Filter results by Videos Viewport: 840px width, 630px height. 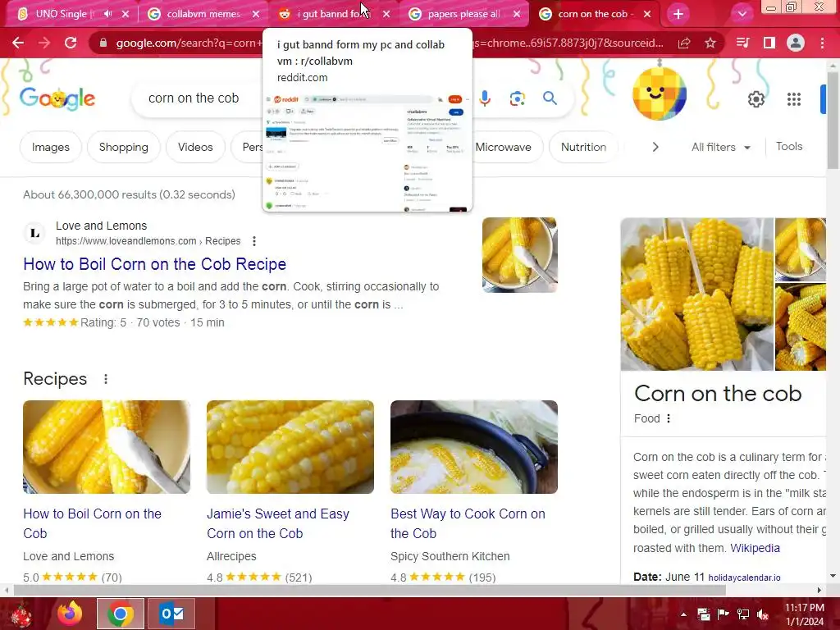coord(195,147)
